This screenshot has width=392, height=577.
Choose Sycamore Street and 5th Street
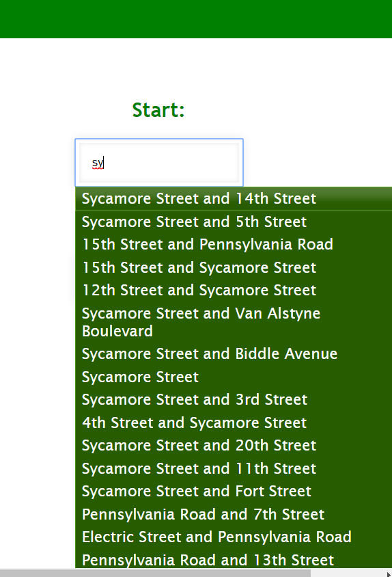pos(234,222)
